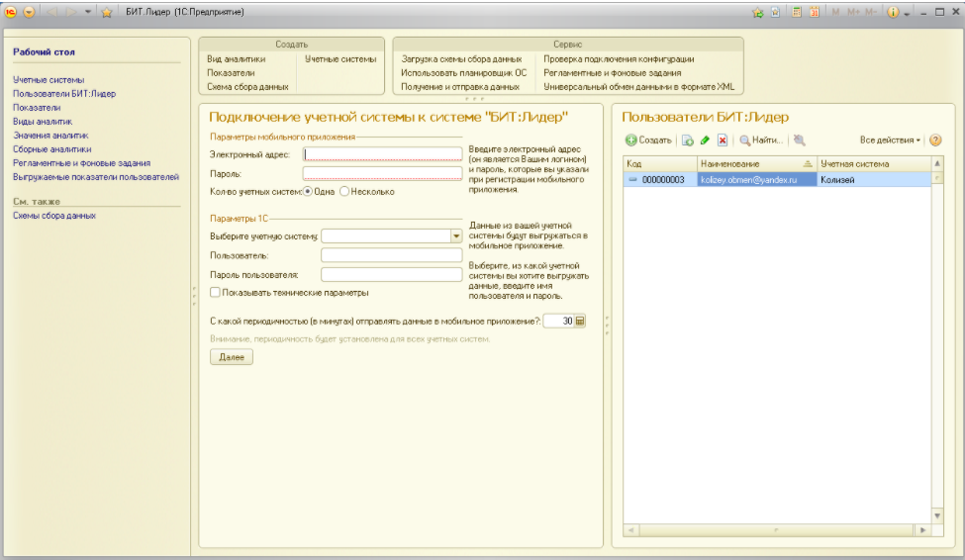Open Проверка подключения конфигурации

619,59
